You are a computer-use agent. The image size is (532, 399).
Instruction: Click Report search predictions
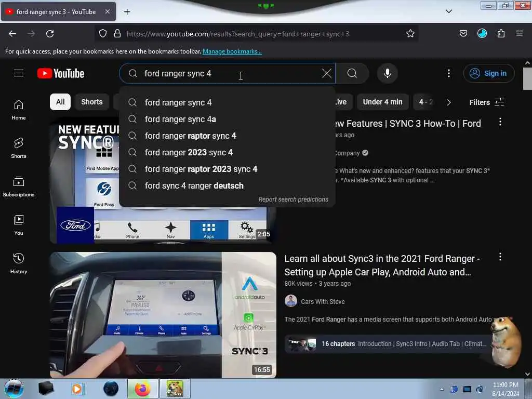tap(293, 199)
